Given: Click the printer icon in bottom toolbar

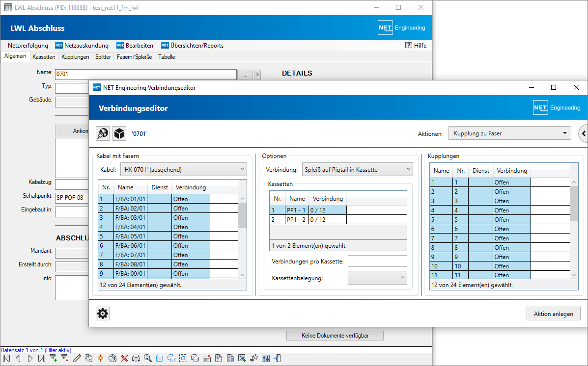Looking at the screenshot, I should click(x=136, y=358).
